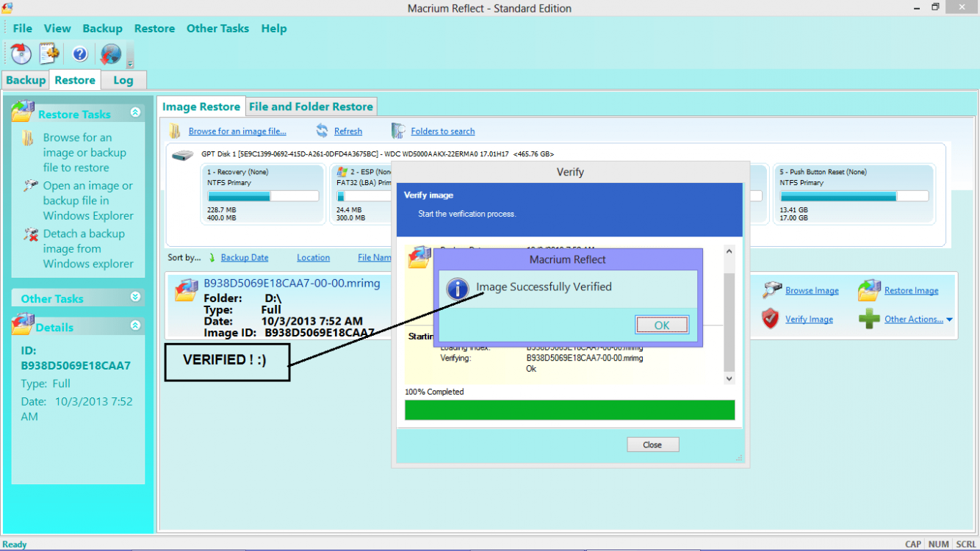980x551 pixels.
Task: Click the Browse for image folder icon in sidebar
Action: pos(28,137)
